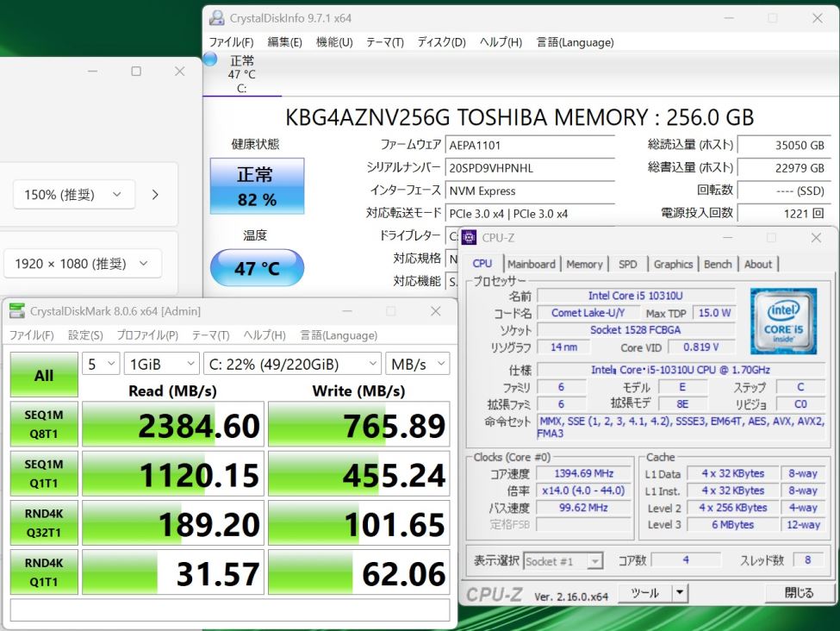Click the Intel Core i5 logo badge
This screenshot has width=840, height=631.
pyautogui.click(x=782, y=320)
